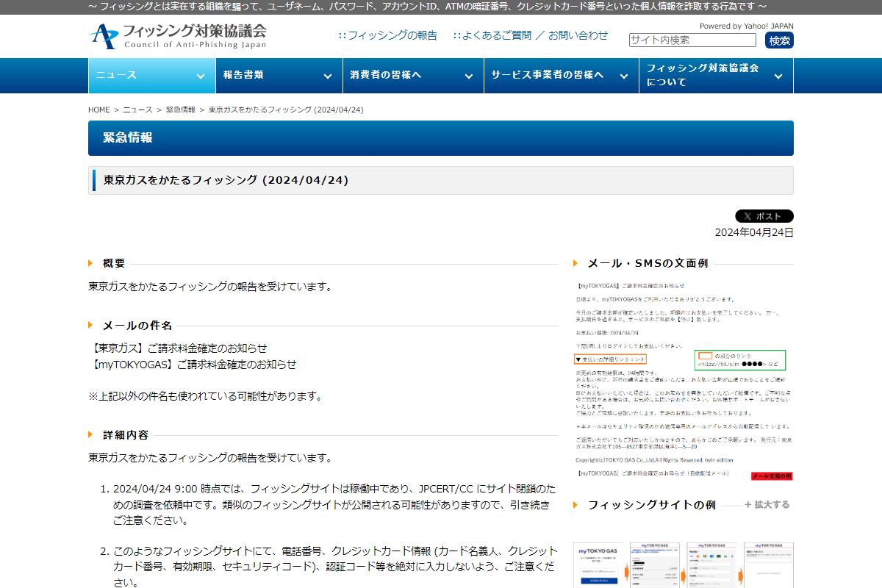
Task: Open the フィッシングの報告 link
Action: click(x=392, y=35)
